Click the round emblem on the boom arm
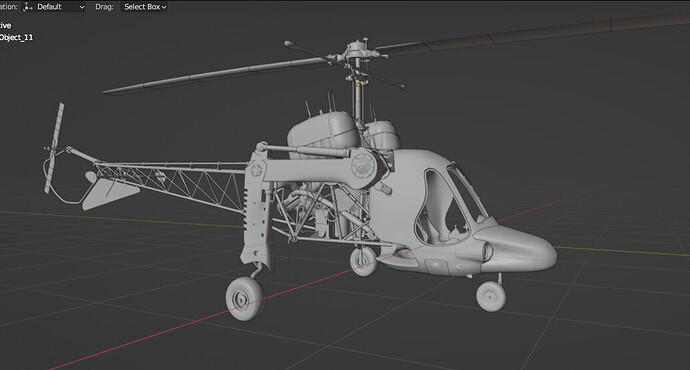Image resolution: width=690 pixels, height=370 pixels. pyautogui.click(x=363, y=166)
